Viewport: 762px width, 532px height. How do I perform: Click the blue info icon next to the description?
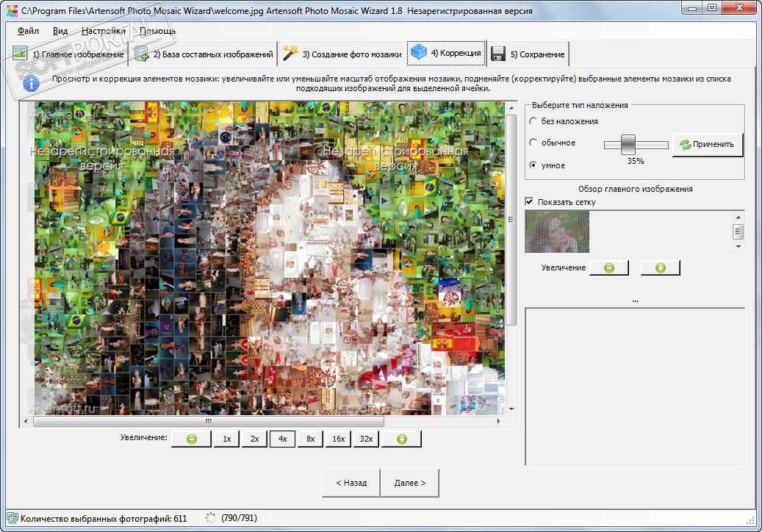click(x=31, y=84)
